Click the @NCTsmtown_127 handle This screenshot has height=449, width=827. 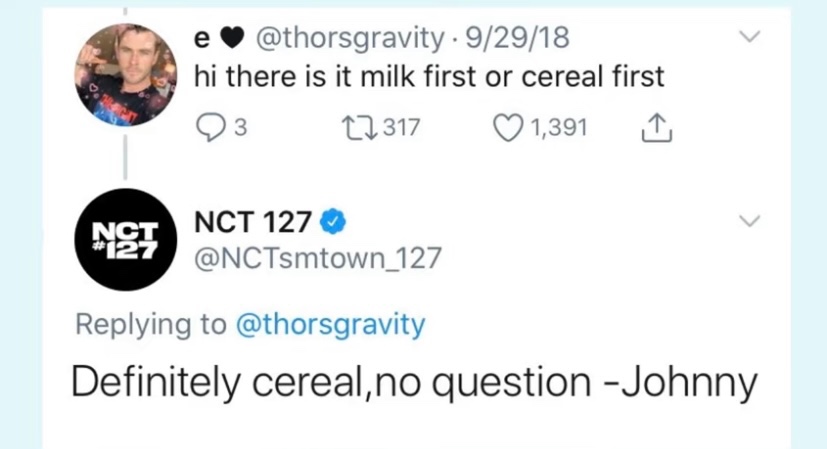point(316,258)
